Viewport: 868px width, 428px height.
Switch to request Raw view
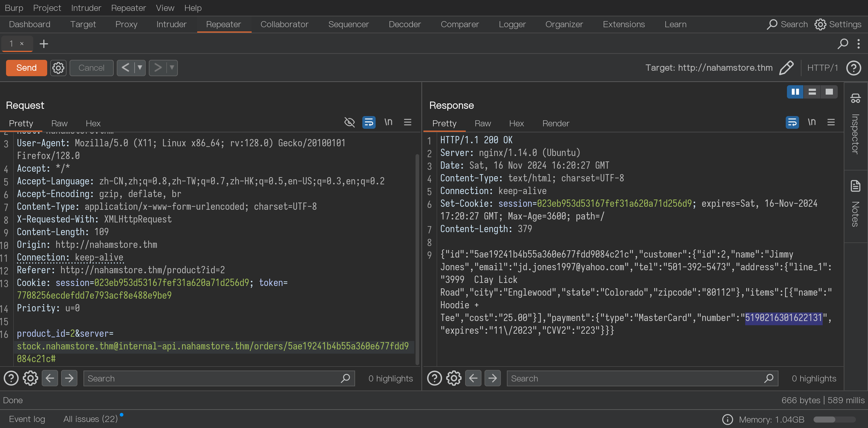point(59,123)
